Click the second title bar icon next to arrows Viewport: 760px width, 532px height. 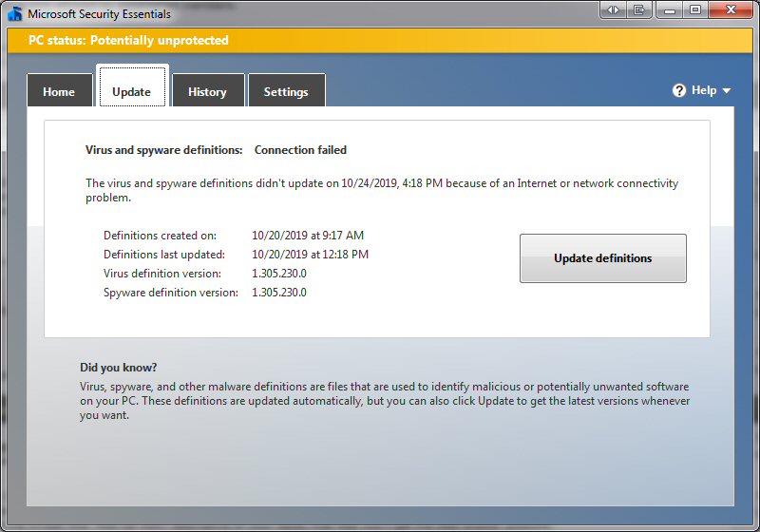click(638, 9)
